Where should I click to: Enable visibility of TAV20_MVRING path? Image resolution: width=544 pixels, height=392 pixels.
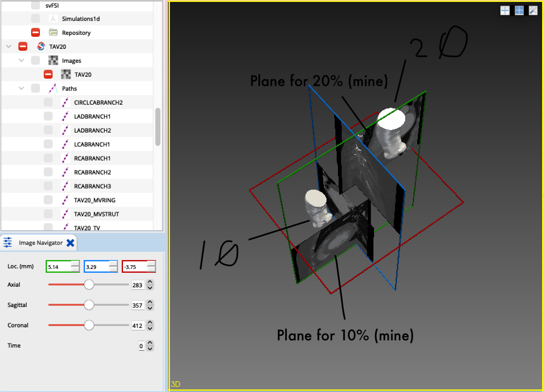click(48, 200)
